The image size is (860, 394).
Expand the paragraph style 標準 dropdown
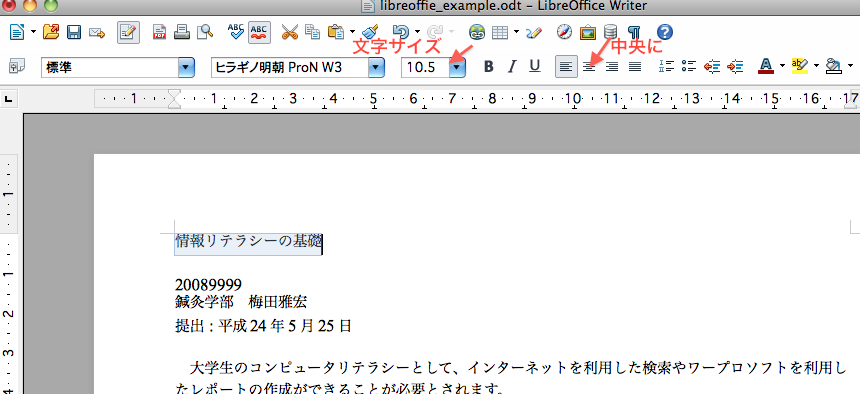(x=186, y=67)
